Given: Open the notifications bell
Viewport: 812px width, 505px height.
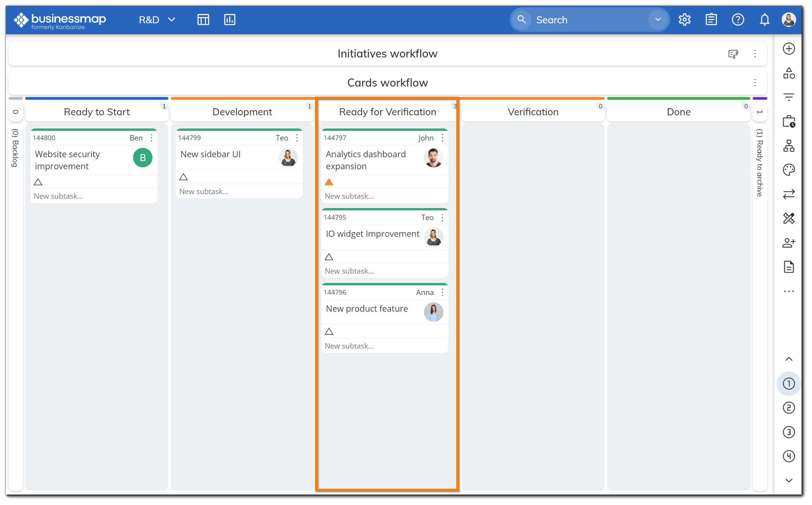Looking at the screenshot, I should click(x=764, y=19).
